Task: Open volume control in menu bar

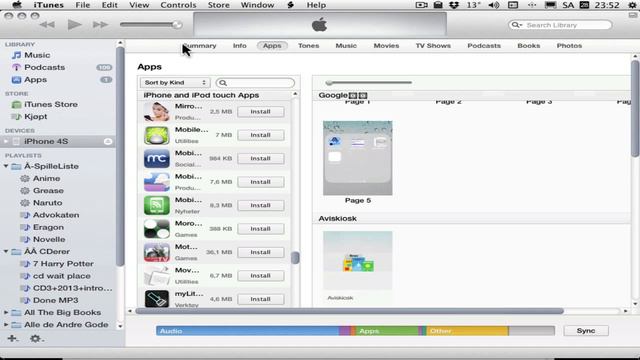Action: pyautogui.click(x=494, y=5)
